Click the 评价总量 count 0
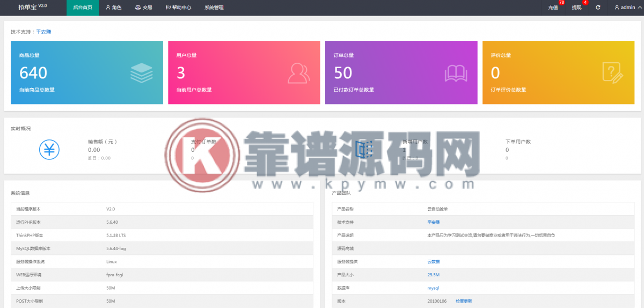The image size is (644, 308). click(495, 72)
